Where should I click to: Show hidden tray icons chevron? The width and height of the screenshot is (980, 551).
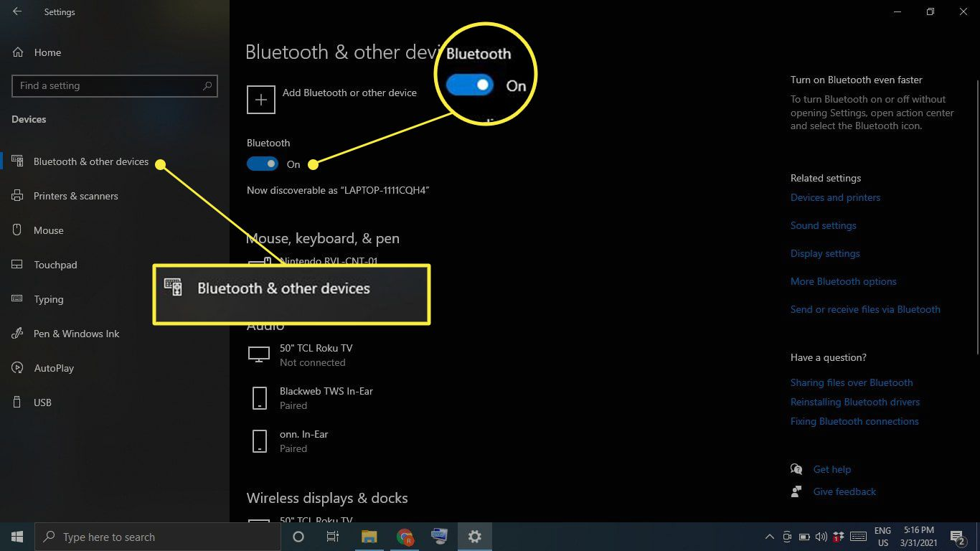click(x=770, y=537)
